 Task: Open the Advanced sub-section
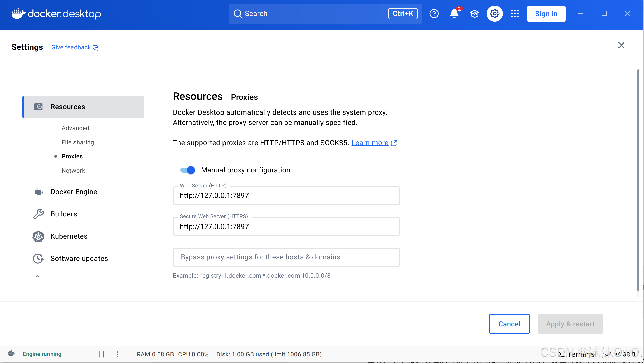75,128
